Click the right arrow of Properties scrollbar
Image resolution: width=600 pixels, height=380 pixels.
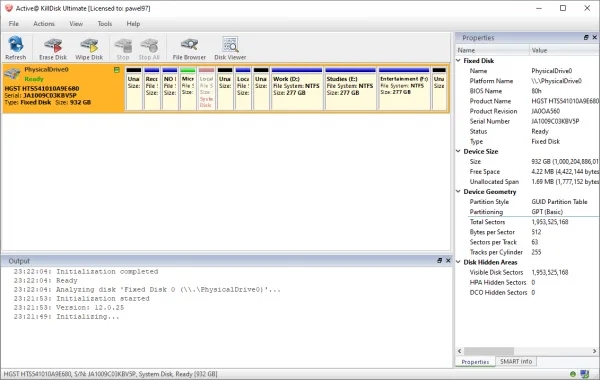click(x=594, y=351)
